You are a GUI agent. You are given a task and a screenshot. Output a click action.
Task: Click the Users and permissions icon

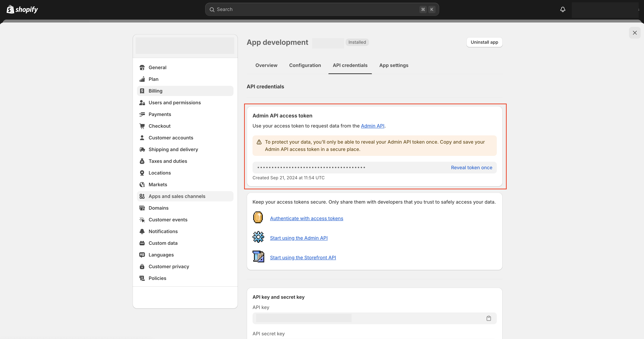(142, 103)
